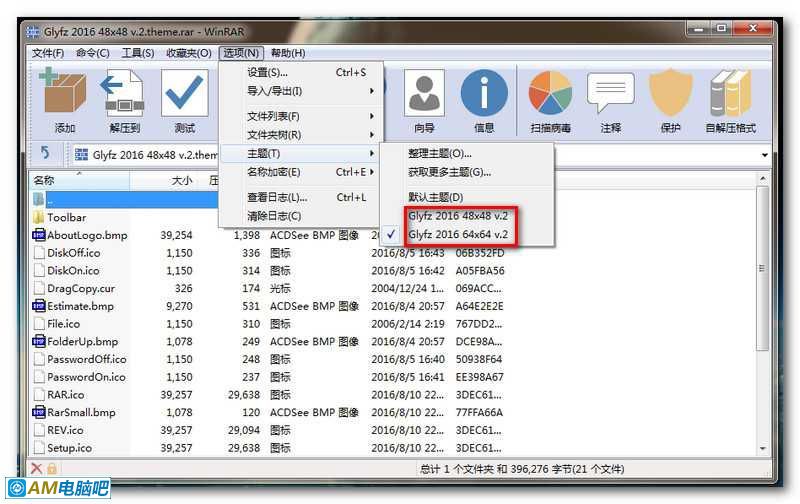The image size is (800, 504).
Task: Expand the Folder tree (文件夹树) submenu
Action: tap(299, 135)
